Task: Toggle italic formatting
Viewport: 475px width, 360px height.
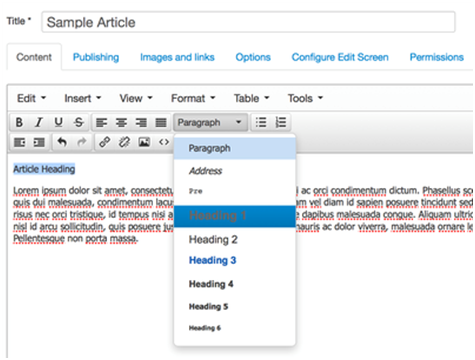Action: (39, 122)
